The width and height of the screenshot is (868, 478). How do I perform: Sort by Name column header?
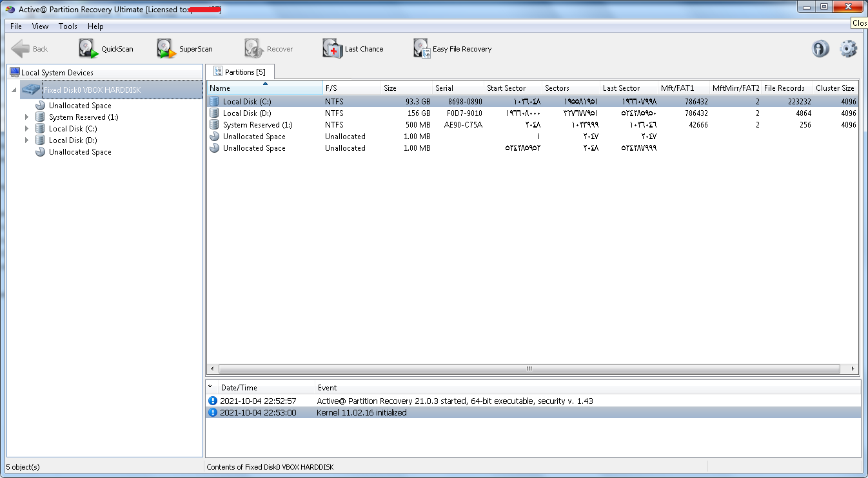[x=265, y=88]
